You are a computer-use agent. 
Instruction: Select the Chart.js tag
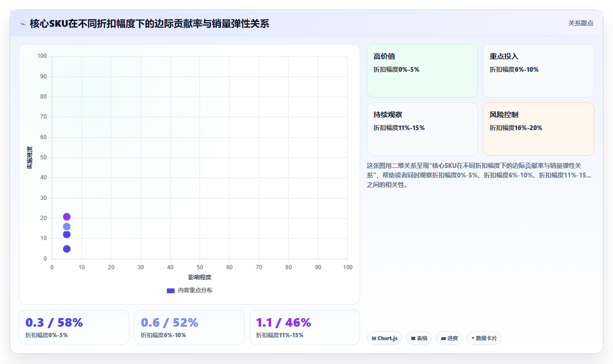(x=385, y=338)
